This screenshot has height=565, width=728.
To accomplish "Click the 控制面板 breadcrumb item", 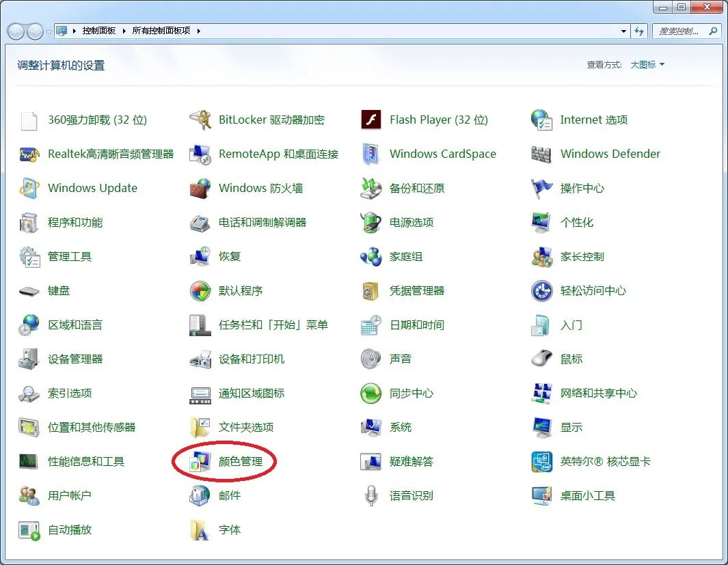I will 99,31.
